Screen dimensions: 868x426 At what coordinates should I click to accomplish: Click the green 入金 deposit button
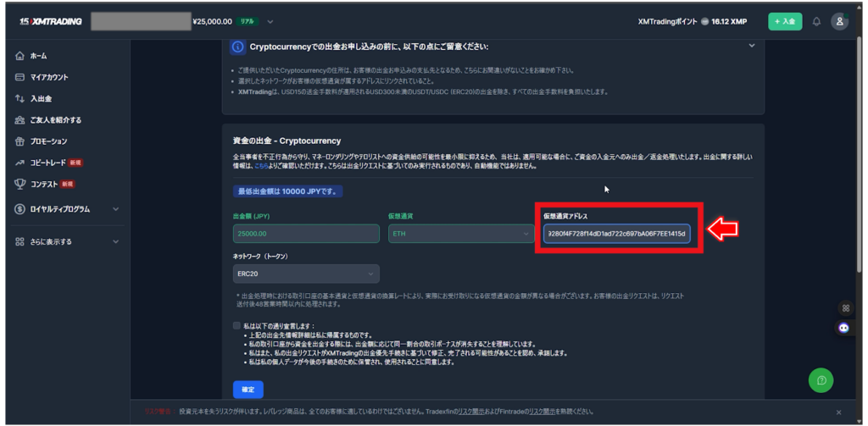pyautogui.click(x=785, y=21)
